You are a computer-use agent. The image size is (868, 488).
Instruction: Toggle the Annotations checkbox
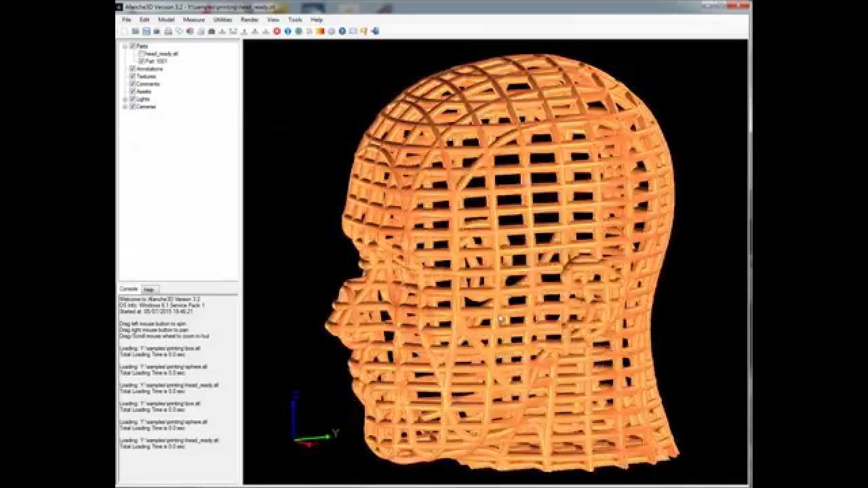[133, 68]
